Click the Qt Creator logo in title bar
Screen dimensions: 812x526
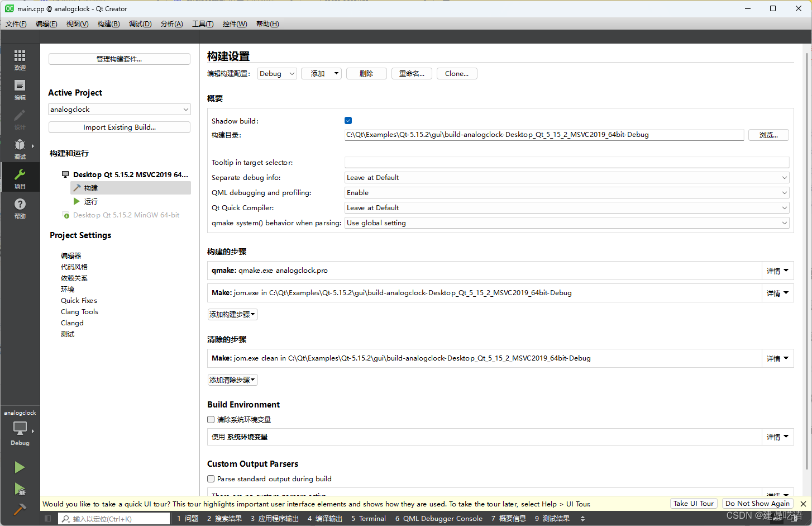[x=9, y=8]
